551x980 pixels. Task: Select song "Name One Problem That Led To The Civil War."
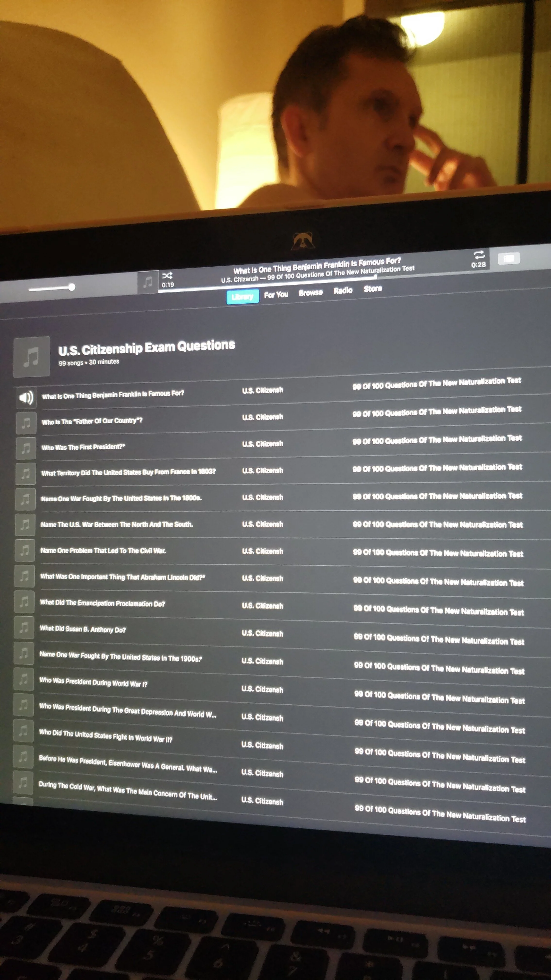(103, 551)
